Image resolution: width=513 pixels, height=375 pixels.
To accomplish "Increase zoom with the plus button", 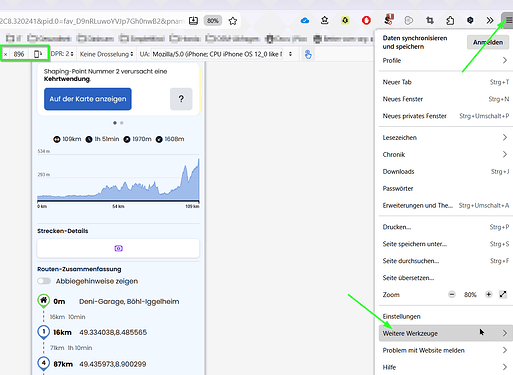I will (x=489, y=294).
